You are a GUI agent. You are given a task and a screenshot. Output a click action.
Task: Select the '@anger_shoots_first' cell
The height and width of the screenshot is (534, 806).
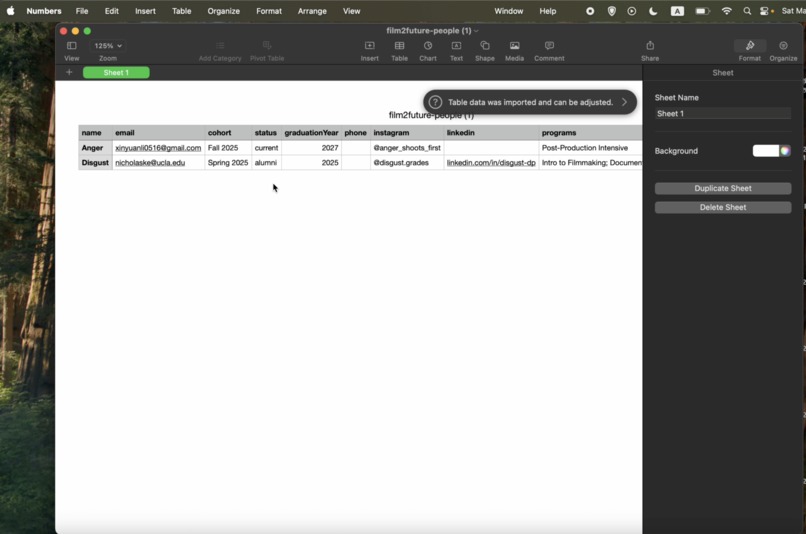tap(407, 148)
